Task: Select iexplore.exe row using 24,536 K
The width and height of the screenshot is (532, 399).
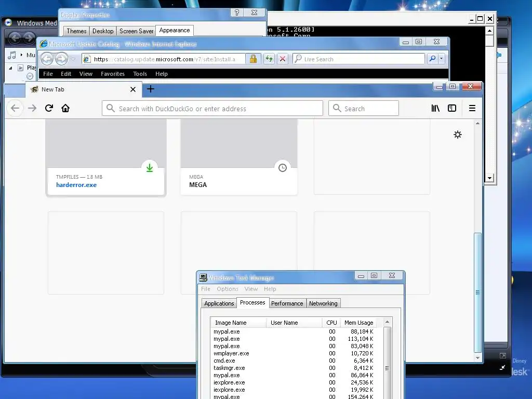Action: point(294,382)
